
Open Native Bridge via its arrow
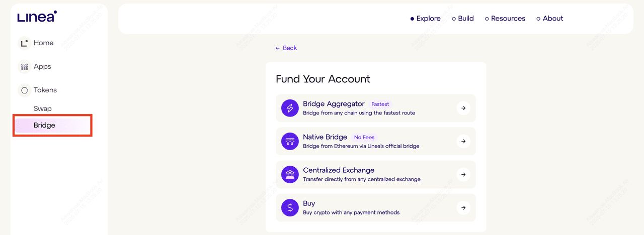(463, 141)
